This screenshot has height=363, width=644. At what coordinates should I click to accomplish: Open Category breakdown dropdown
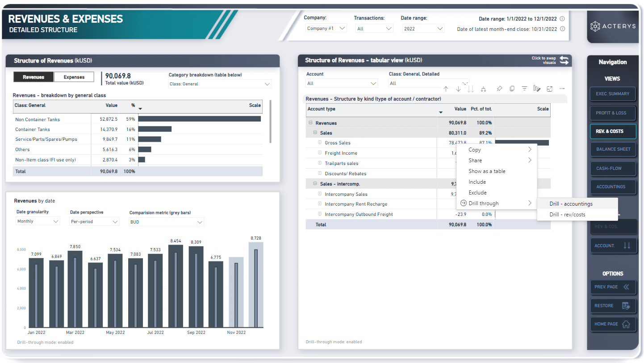(220, 84)
